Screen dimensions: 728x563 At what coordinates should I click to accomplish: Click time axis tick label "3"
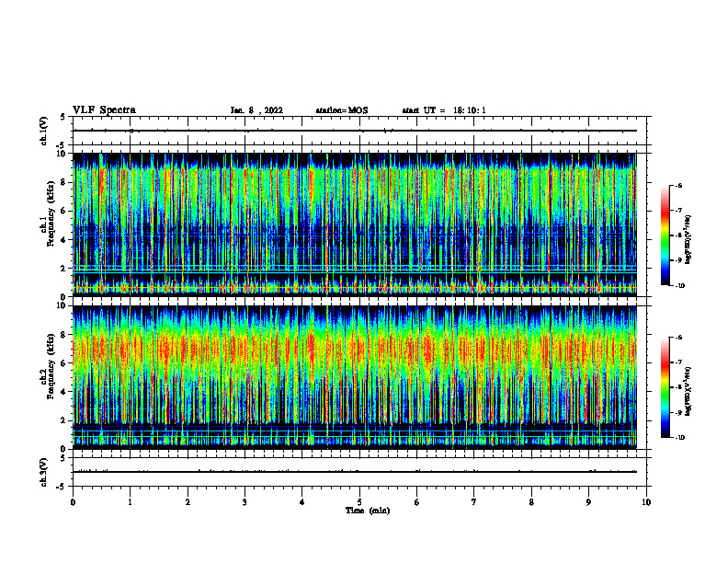[245, 502]
